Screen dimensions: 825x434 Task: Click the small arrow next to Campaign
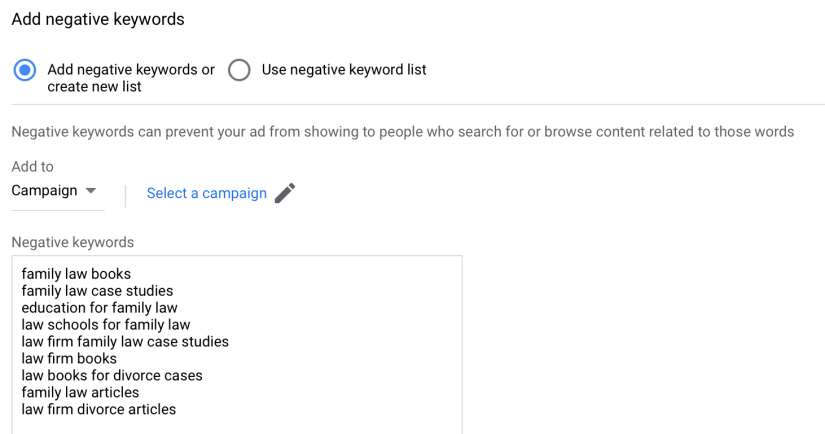90,190
